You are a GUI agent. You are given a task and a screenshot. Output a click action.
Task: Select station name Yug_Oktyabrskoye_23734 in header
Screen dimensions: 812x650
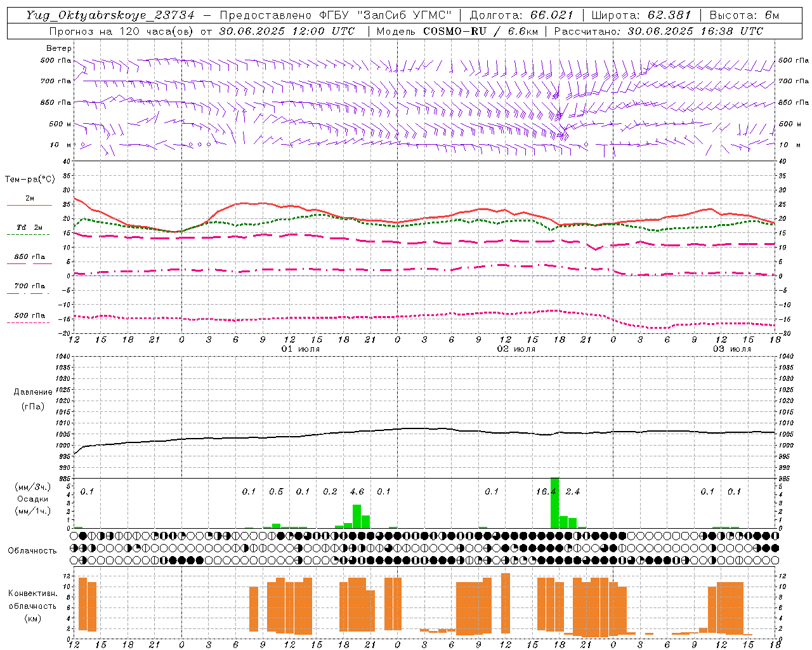point(110,15)
